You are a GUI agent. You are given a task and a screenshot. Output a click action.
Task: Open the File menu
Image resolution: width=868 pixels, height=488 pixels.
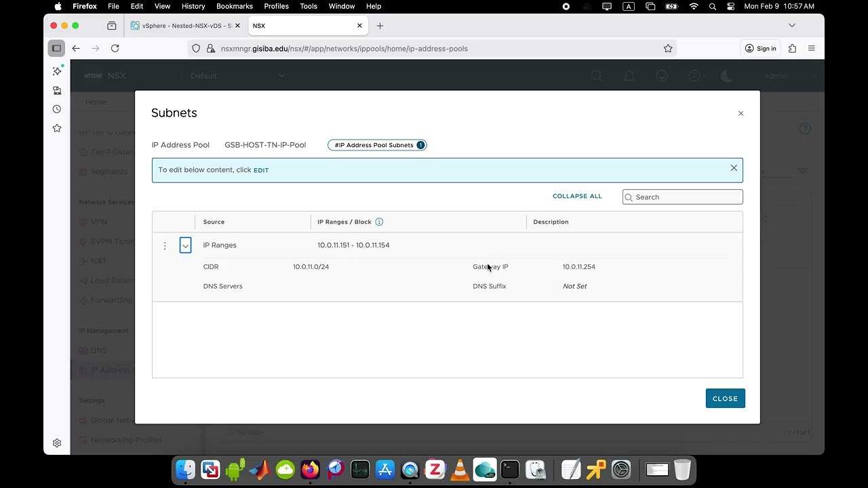[x=113, y=6]
